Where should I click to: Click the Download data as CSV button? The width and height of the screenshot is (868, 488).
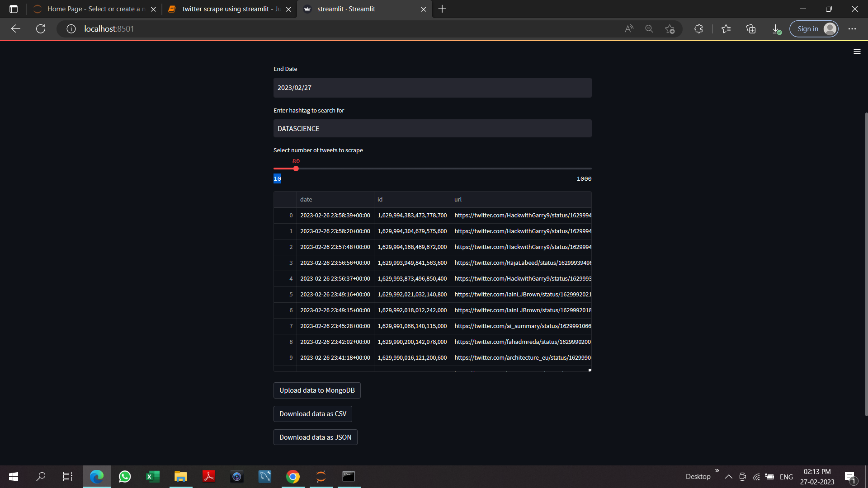312,413
